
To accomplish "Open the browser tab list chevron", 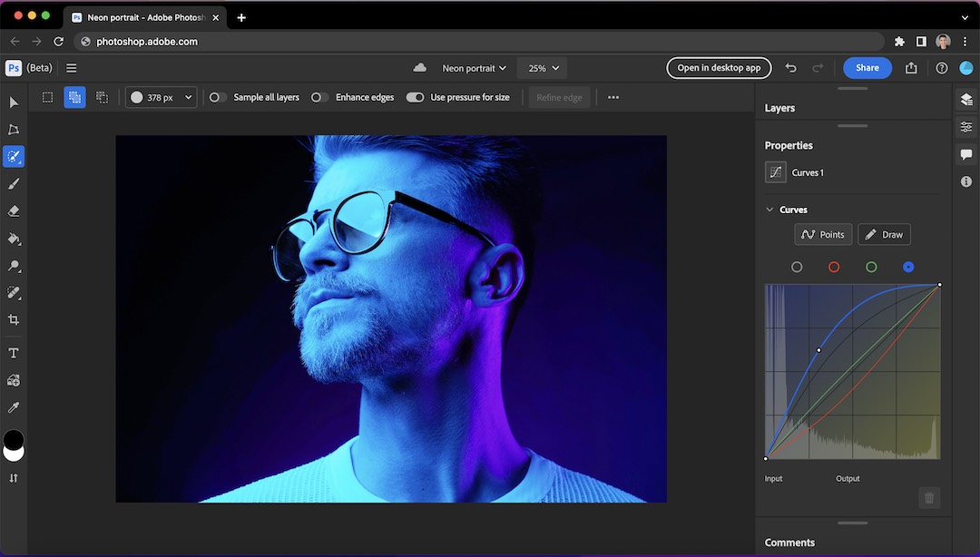I will [965, 17].
